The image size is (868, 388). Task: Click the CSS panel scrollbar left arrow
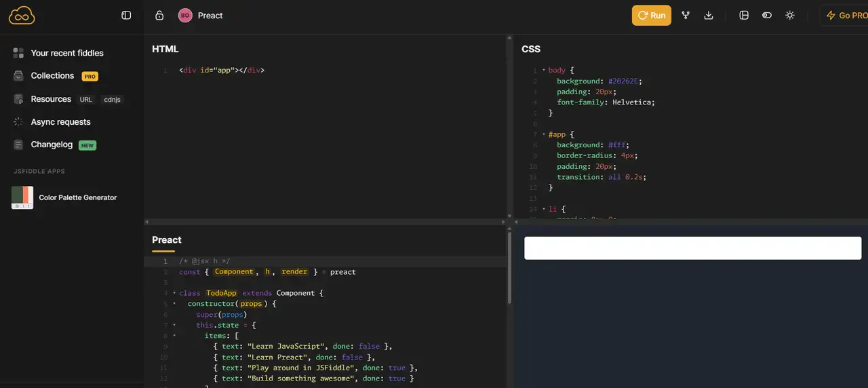click(517, 222)
